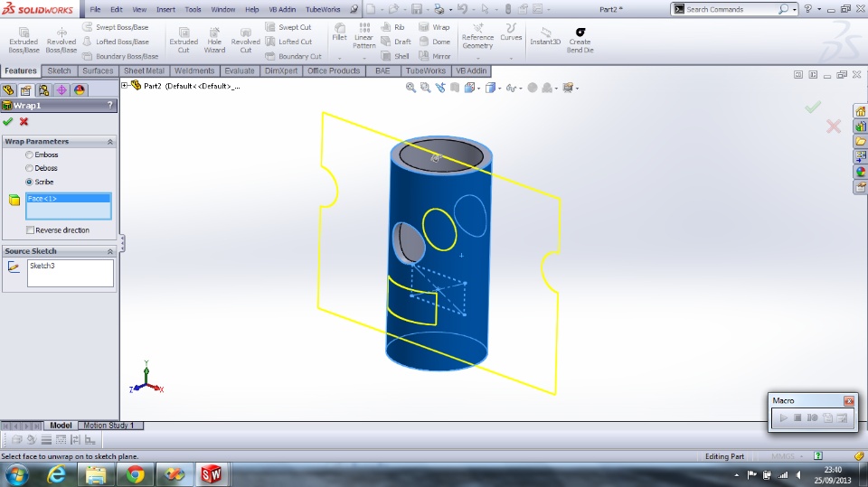Image resolution: width=868 pixels, height=487 pixels.
Task: Switch to the Sketch tab
Action: pos(60,70)
